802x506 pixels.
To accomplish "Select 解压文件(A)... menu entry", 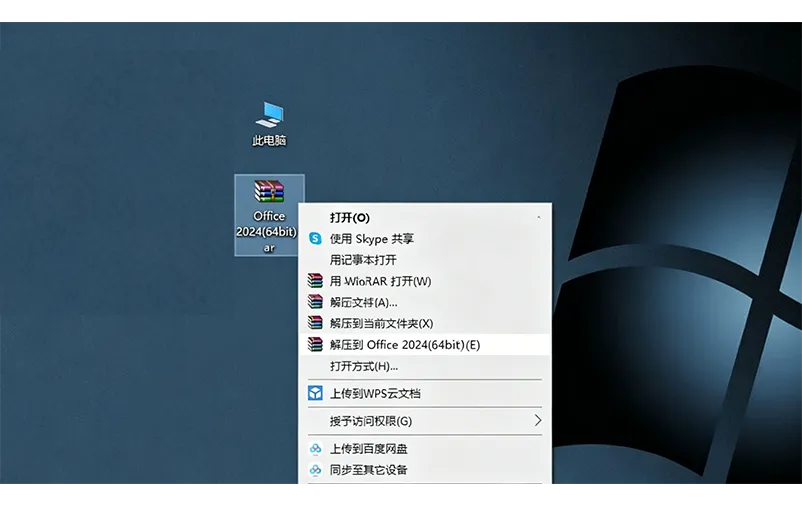I will pos(425,302).
